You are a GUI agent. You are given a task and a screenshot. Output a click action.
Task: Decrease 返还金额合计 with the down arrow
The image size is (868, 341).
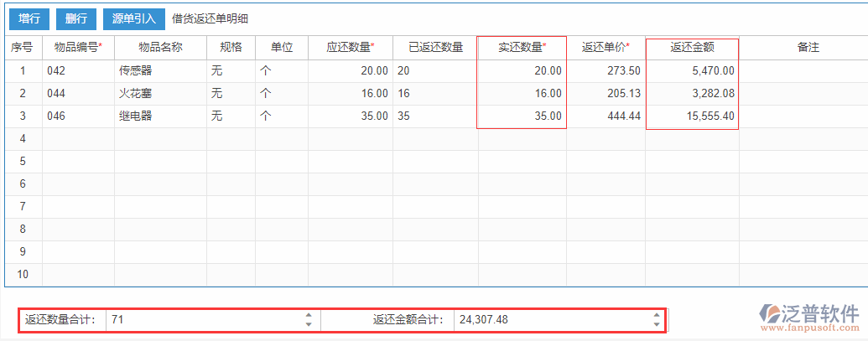[x=656, y=324]
